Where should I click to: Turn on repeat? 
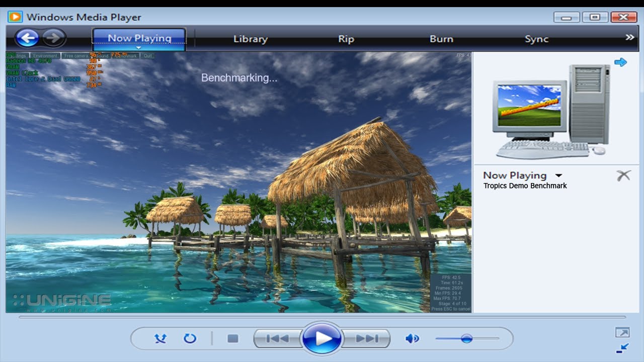190,338
